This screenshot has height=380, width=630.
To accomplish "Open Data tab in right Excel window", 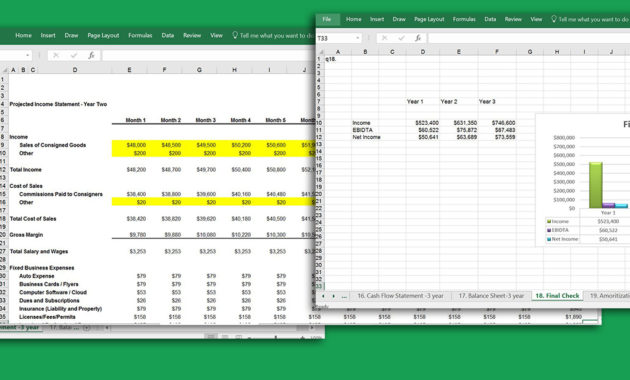I will pyautogui.click(x=490, y=19).
